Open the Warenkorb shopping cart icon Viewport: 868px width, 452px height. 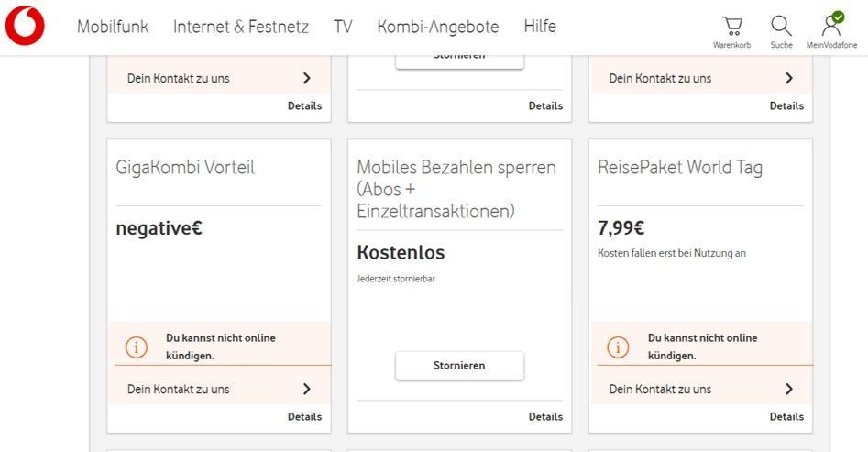[731, 26]
